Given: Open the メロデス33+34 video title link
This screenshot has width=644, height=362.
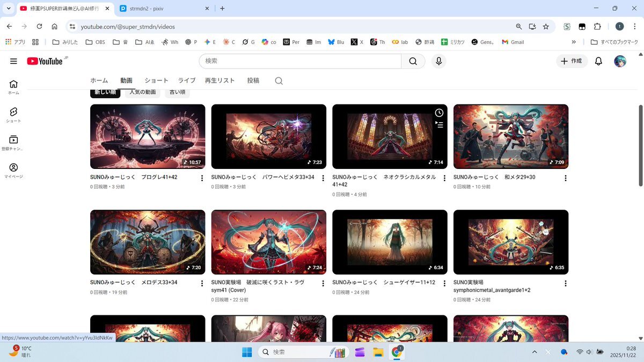Looking at the screenshot, I should click(134, 282).
